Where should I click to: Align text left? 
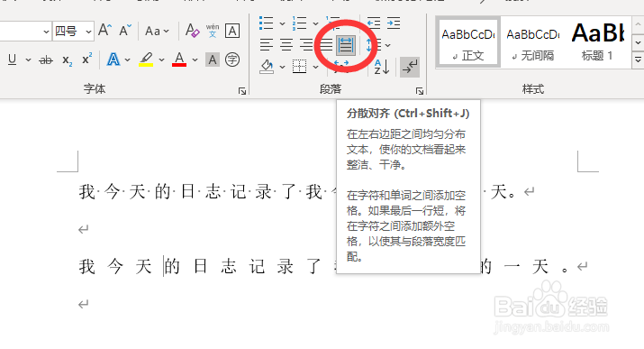click(267, 45)
